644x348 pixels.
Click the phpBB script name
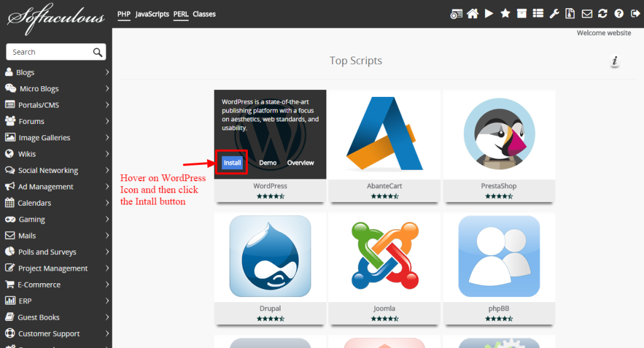499,308
